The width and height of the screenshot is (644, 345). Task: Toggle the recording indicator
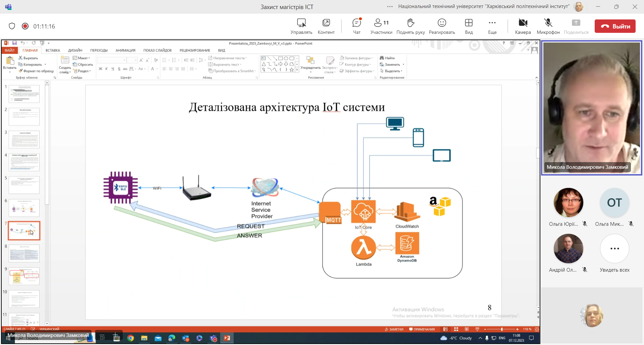pyautogui.click(x=25, y=26)
